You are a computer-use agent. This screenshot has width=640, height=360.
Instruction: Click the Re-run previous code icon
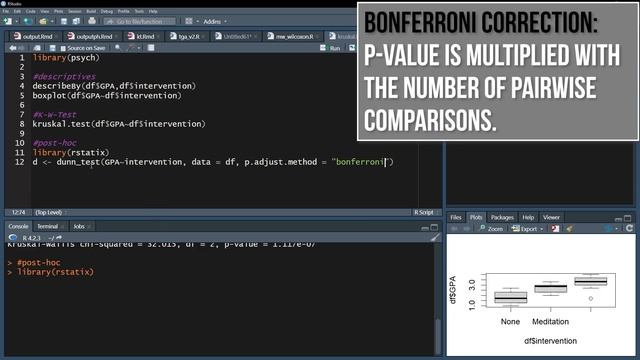pyautogui.click(x=352, y=48)
